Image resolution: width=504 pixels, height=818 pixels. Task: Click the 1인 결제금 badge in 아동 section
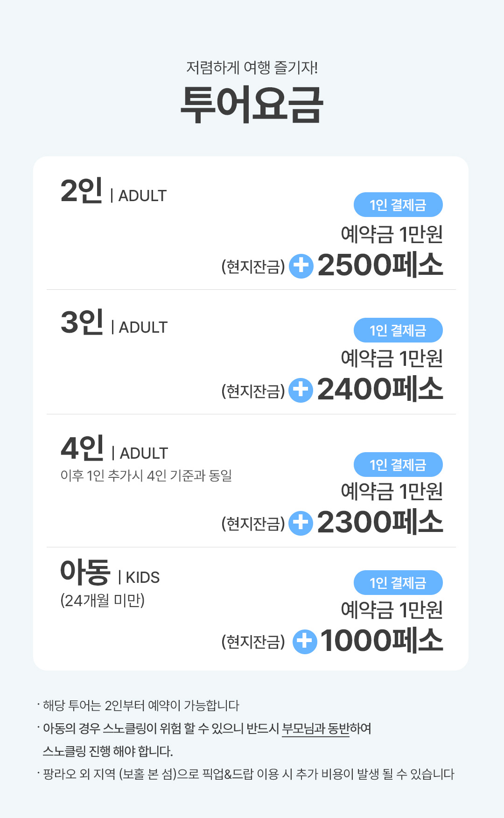tap(398, 583)
